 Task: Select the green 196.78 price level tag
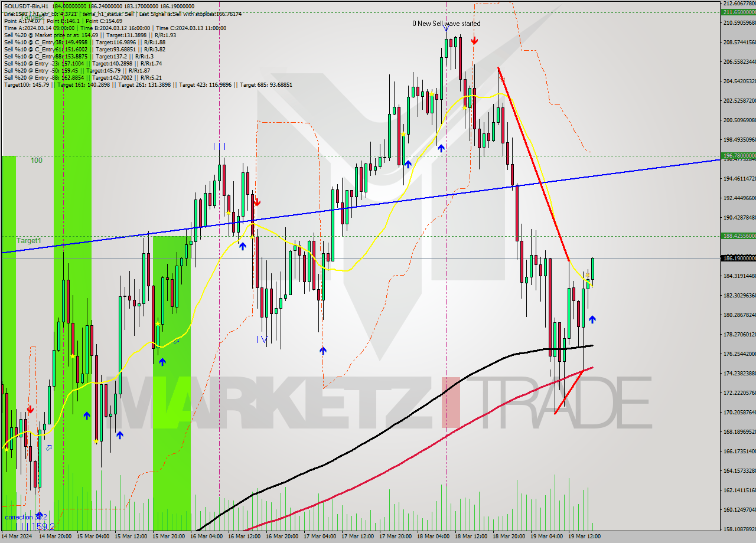pyautogui.click(x=738, y=156)
